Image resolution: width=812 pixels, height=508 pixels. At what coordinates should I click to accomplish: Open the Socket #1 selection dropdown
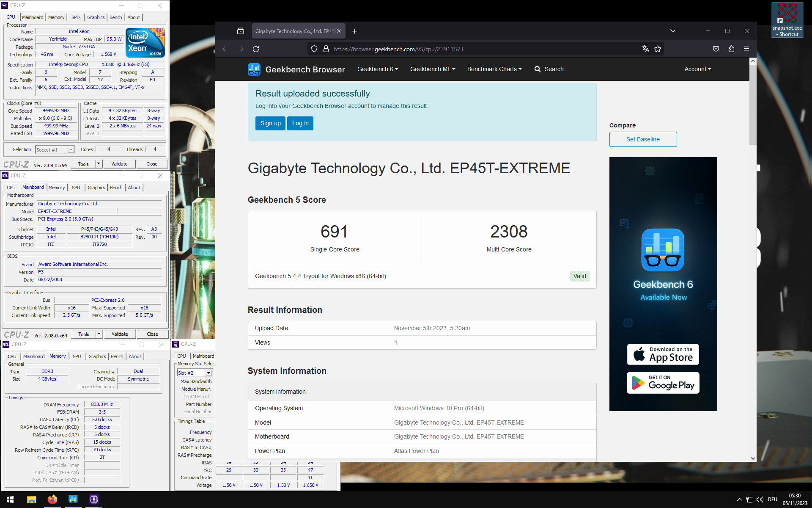(x=55, y=150)
